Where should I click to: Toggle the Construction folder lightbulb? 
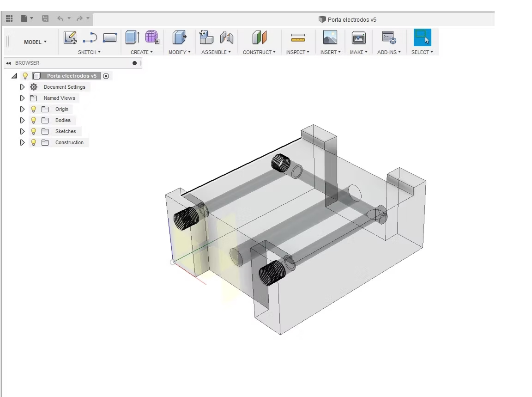[34, 142]
